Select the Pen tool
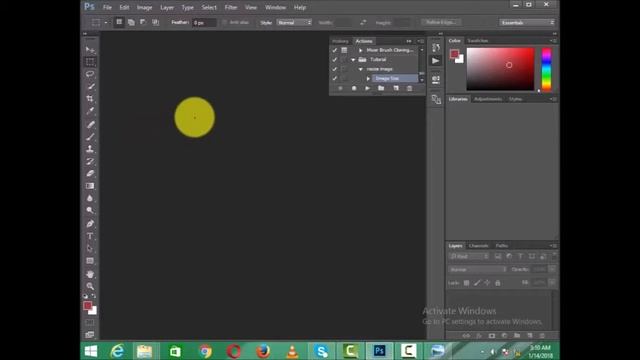 90,224
